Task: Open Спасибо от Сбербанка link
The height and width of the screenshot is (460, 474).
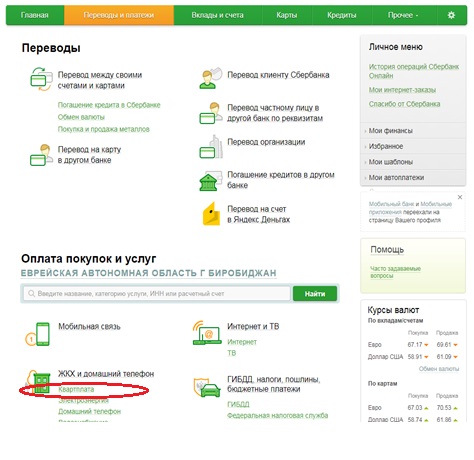Action: (404, 104)
